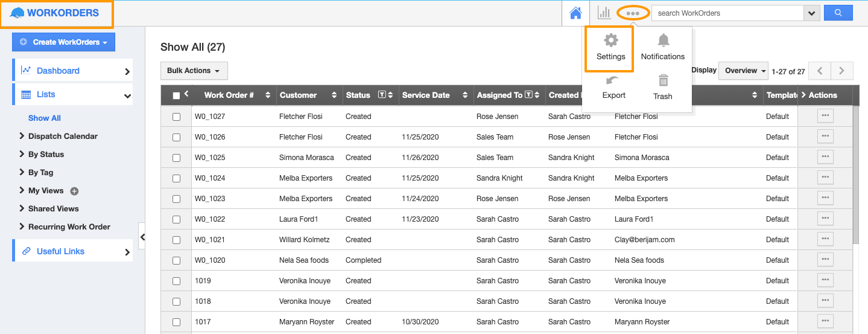Add a new view with plus icon

(75, 191)
